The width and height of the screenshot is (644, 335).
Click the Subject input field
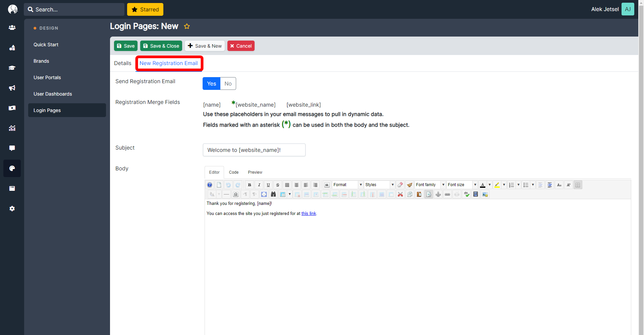(x=254, y=150)
